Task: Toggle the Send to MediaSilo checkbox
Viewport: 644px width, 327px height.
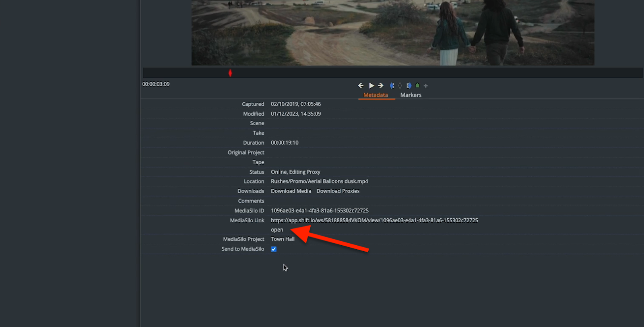Action: point(274,249)
